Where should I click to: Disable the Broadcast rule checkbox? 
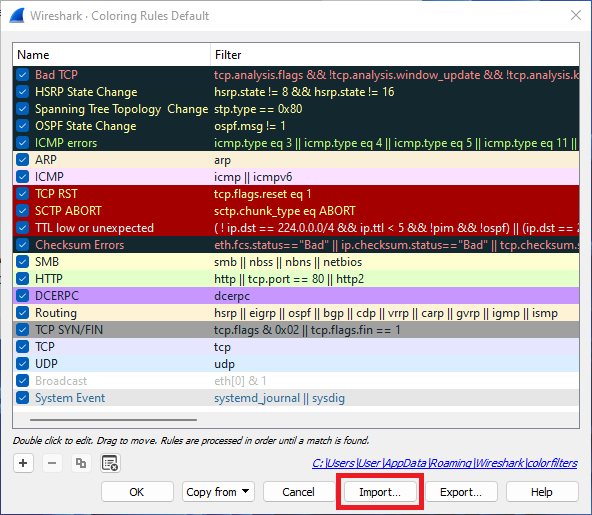pyautogui.click(x=23, y=381)
